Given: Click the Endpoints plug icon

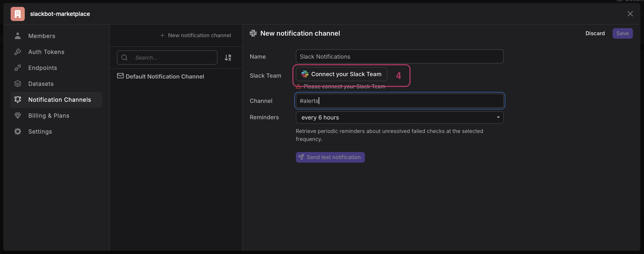Looking at the screenshot, I should pos(17,68).
